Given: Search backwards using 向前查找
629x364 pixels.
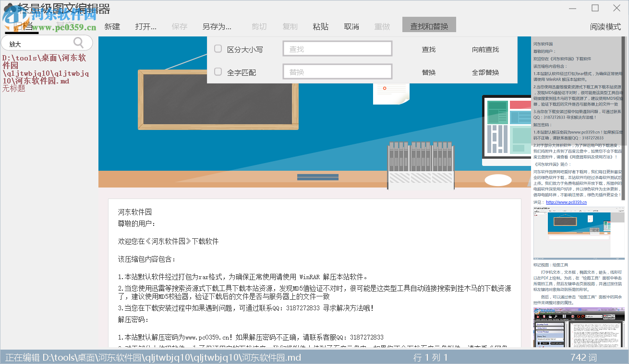Looking at the screenshot, I should pos(486,49).
